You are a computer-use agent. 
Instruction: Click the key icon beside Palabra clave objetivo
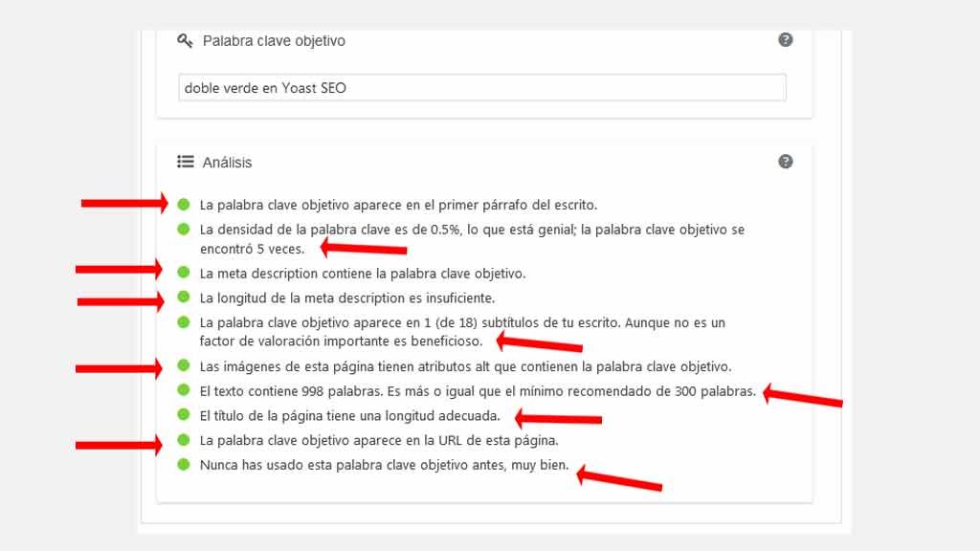click(186, 40)
